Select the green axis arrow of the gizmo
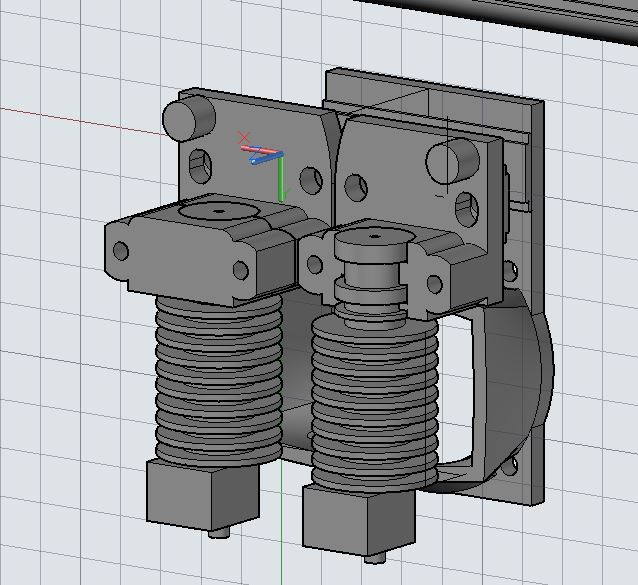 coord(282,180)
